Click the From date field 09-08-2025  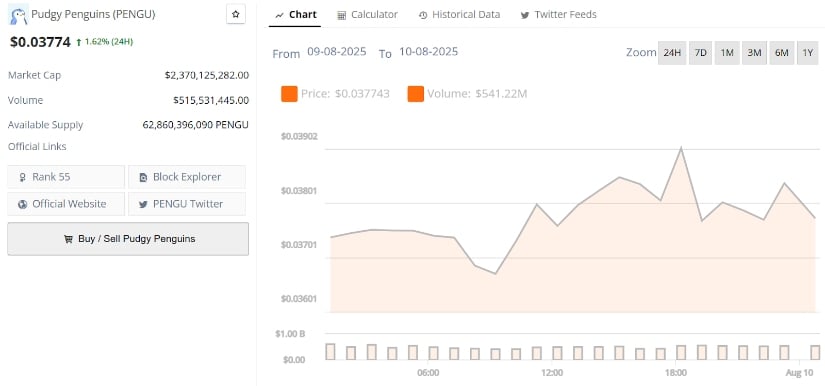[x=337, y=52]
